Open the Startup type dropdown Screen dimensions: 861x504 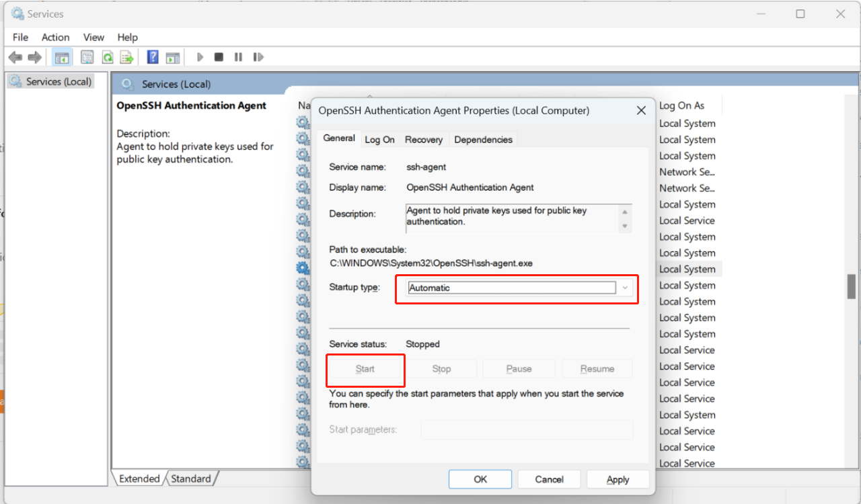click(521, 288)
